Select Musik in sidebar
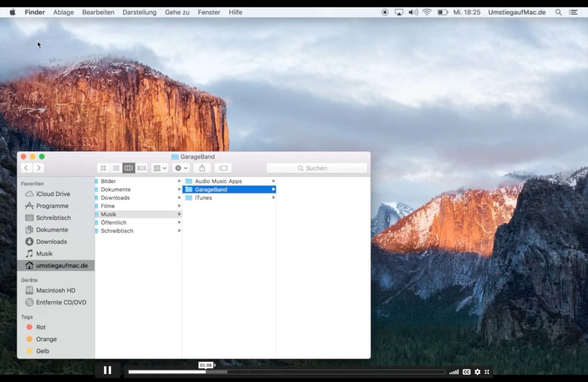This screenshot has width=588, height=382. click(56, 254)
